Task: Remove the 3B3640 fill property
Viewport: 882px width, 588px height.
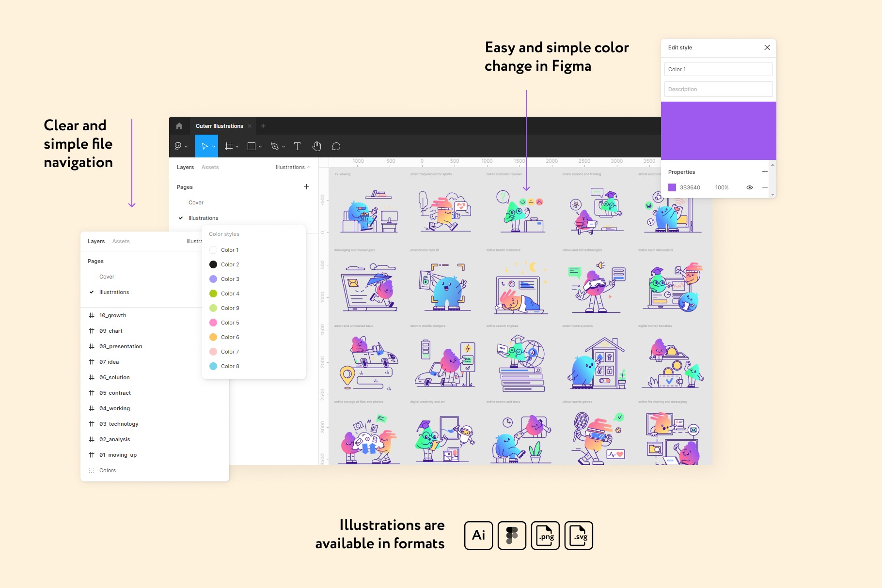Action: coord(765,187)
